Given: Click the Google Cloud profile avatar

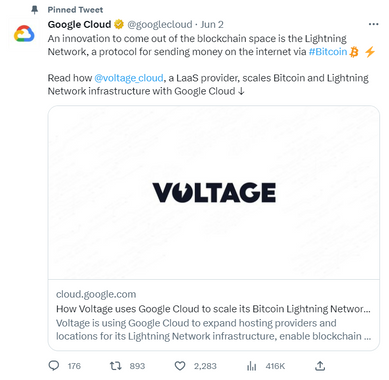Looking at the screenshot, I should pyautogui.click(x=24, y=34).
